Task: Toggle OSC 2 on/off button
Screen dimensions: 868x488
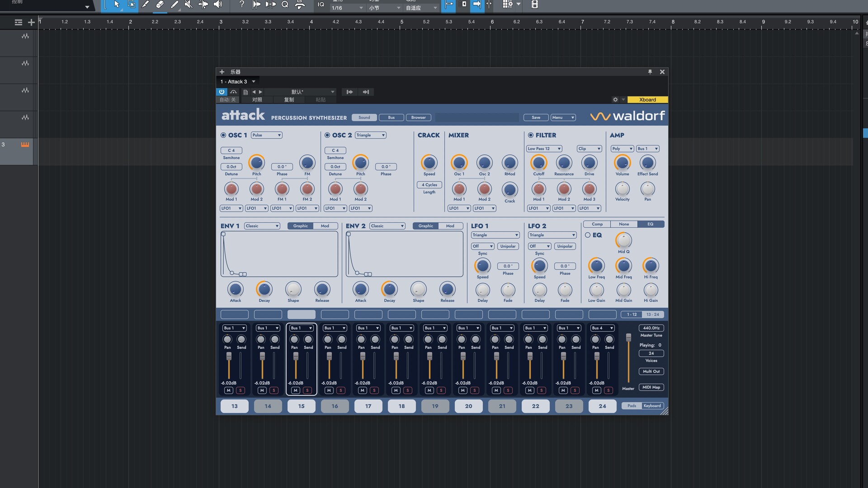Action: pyautogui.click(x=327, y=135)
